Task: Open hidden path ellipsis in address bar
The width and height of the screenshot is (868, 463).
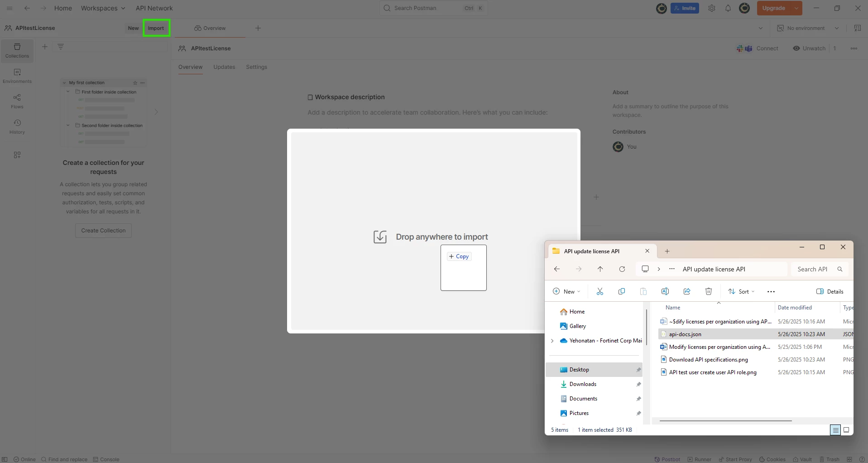Action: [x=672, y=269]
